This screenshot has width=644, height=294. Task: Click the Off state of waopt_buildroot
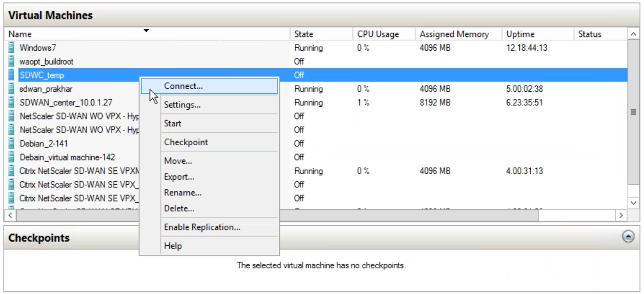coord(299,62)
